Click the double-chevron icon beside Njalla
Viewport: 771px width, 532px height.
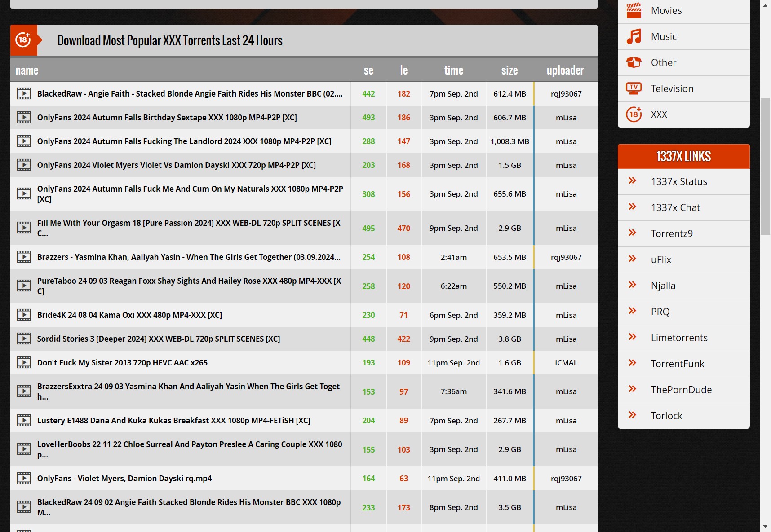coord(632,285)
